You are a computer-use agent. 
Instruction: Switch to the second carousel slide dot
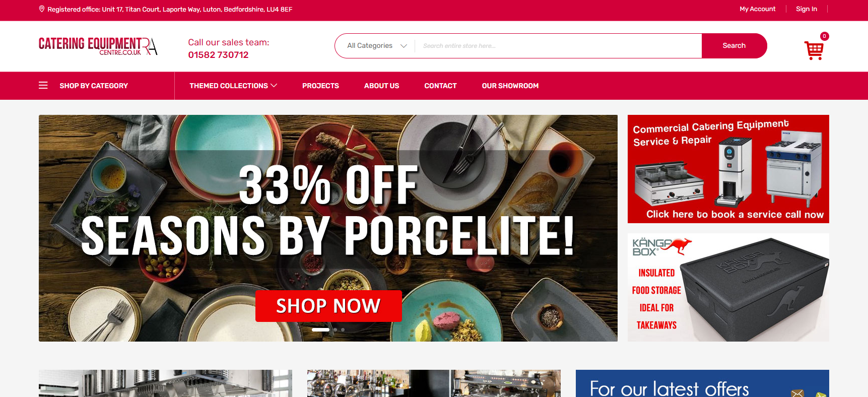point(336,329)
